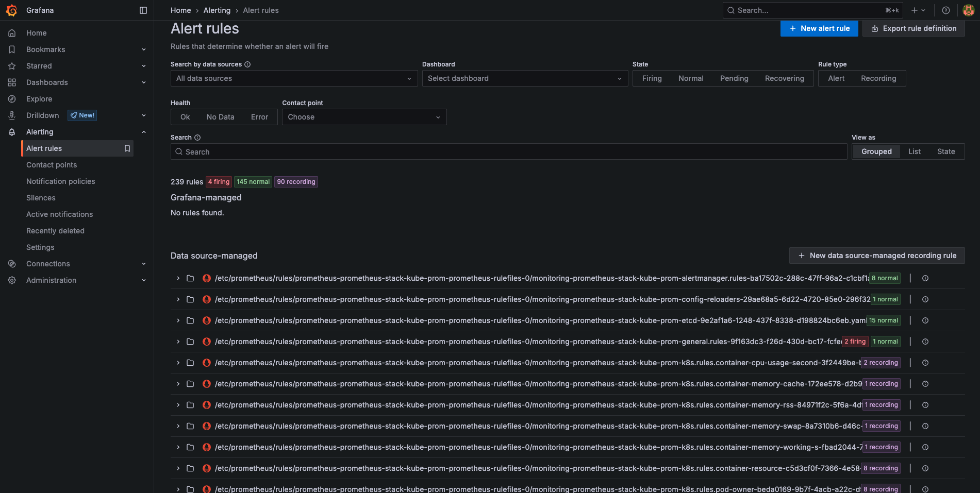Click bookmark icon beside Alert rules item
The width and height of the screenshot is (980, 493).
click(127, 148)
